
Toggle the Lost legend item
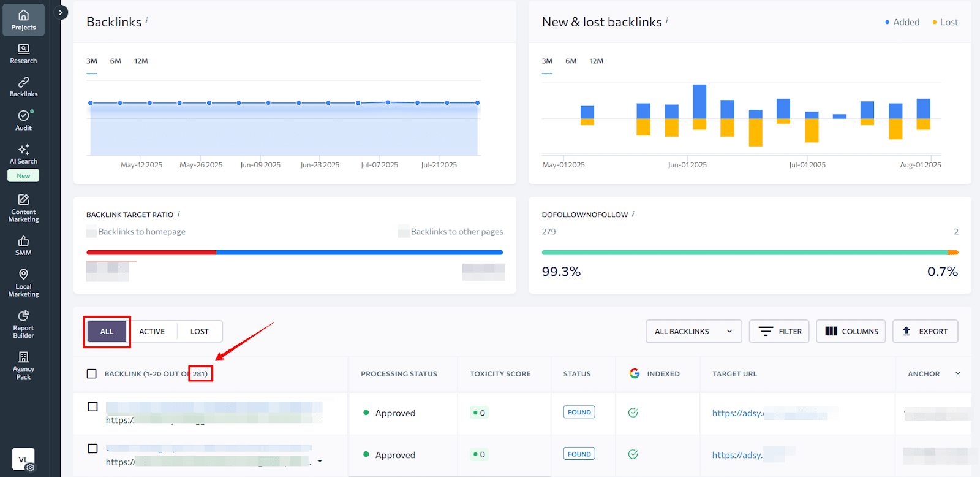click(x=945, y=22)
